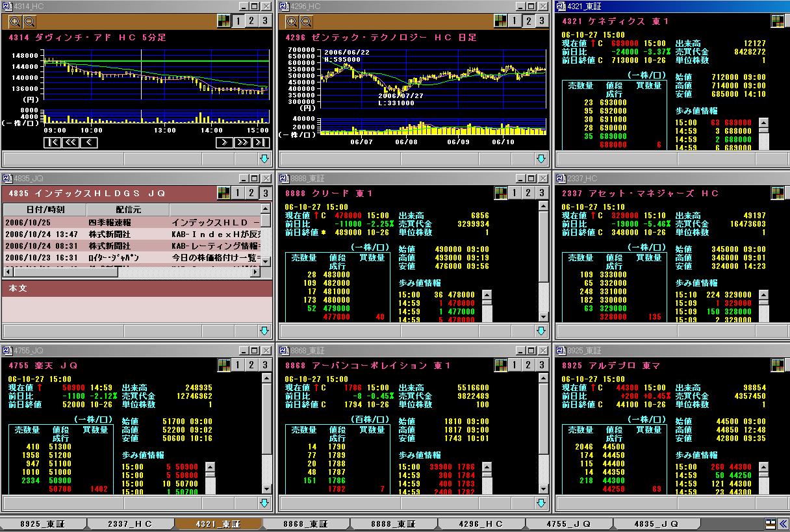The height and width of the screenshot is (532, 790).
Task: Step forward one bar in 4314 chart
Action: [x=224, y=143]
